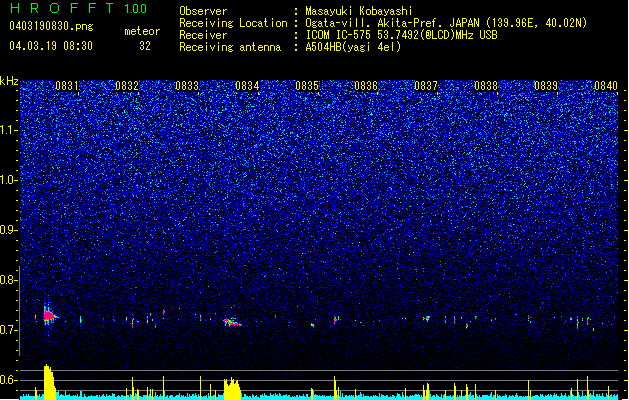The height and width of the screenshot is (400, 629).
Task: Click time marker 0838
Action: click(x=486, y=86)
